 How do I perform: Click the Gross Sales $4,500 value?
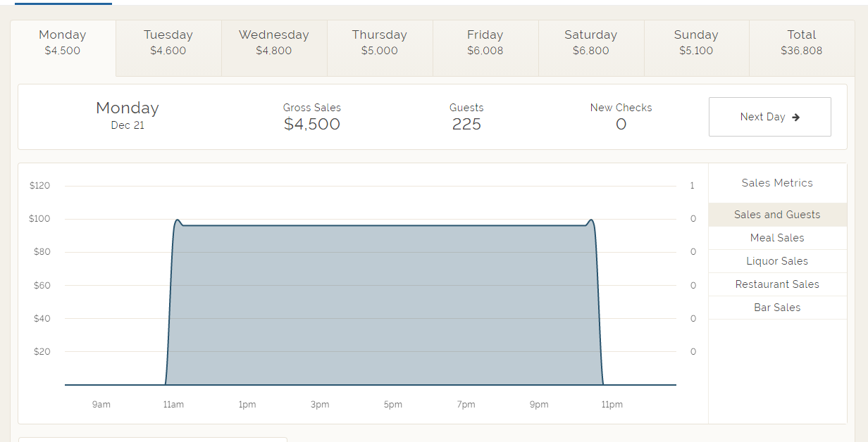coord(312,123)
